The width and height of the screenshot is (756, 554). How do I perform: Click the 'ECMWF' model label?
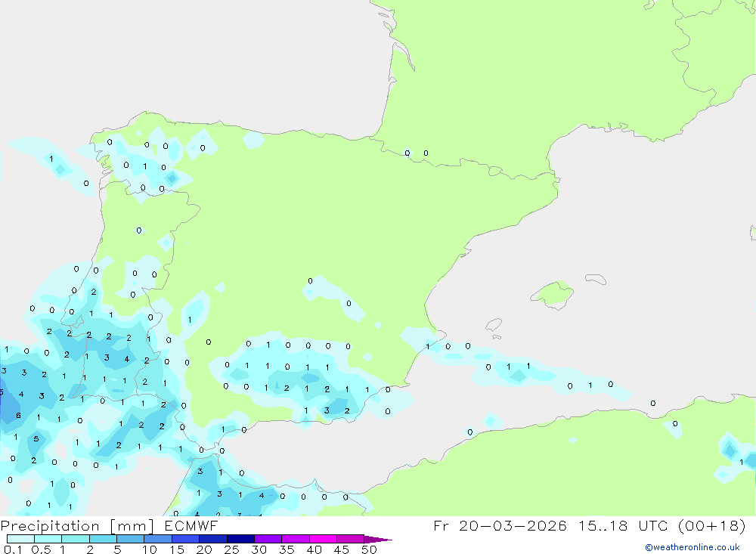(191, 525)
